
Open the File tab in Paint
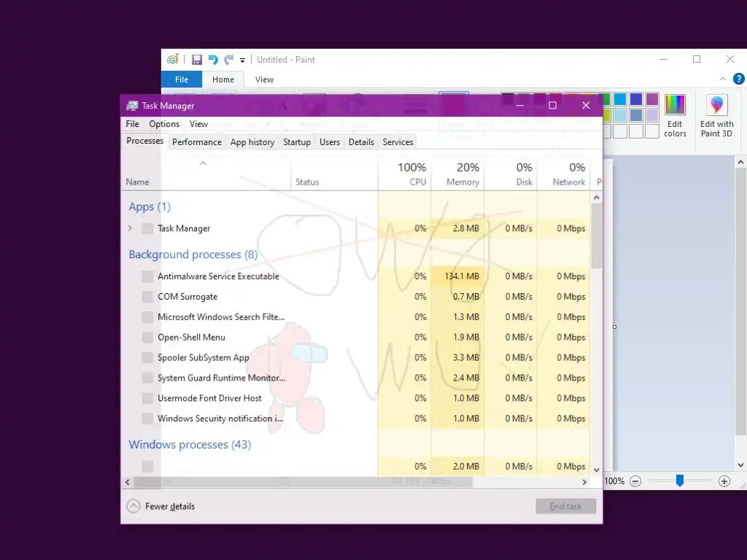pyautogui.click(x=182, y=79)
